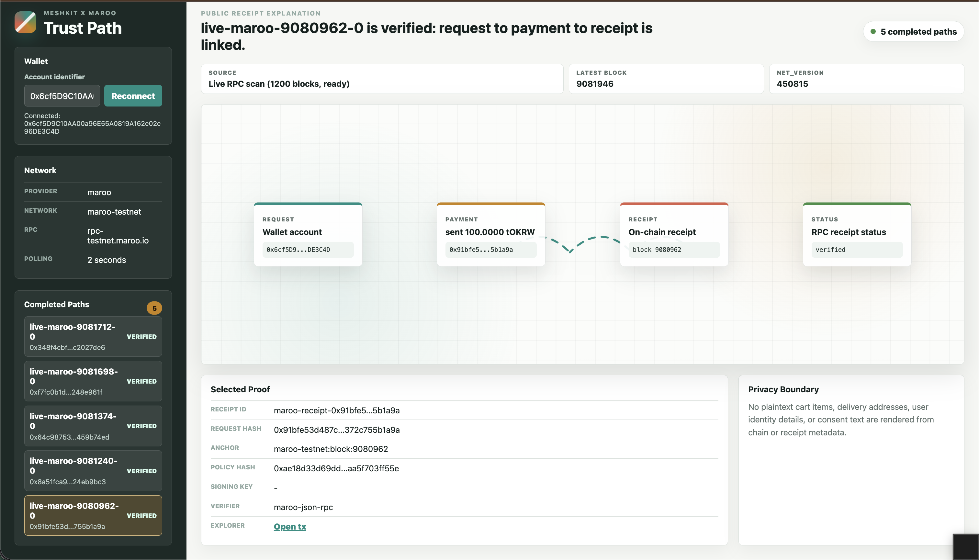
Task: Click VERIFIED badge on live-maroo-9081240-0
Action: (x=141, y=471)
